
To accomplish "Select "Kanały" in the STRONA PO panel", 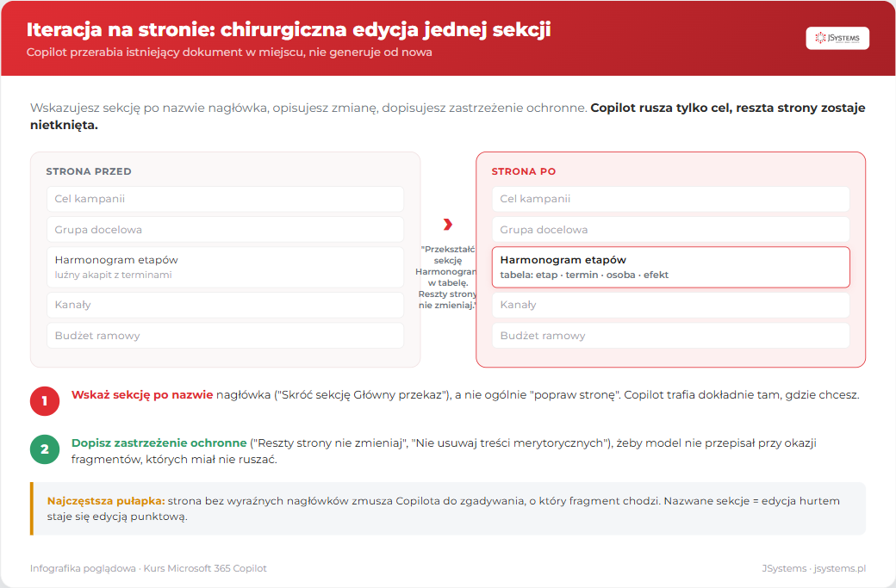I will coord(671,305).
